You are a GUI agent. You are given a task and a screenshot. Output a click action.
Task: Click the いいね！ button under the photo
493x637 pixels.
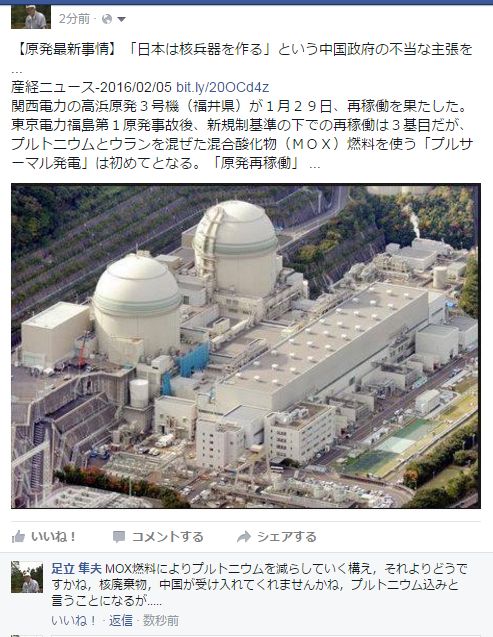pos(54,537)
